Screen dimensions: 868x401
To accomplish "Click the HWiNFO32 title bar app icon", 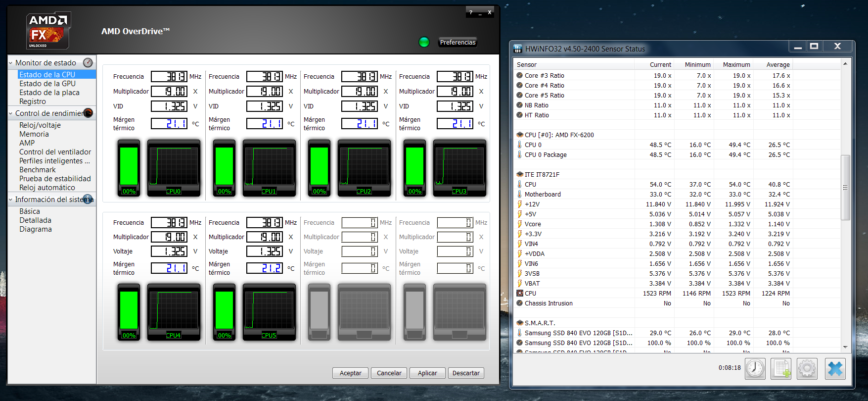I will 518,49.
